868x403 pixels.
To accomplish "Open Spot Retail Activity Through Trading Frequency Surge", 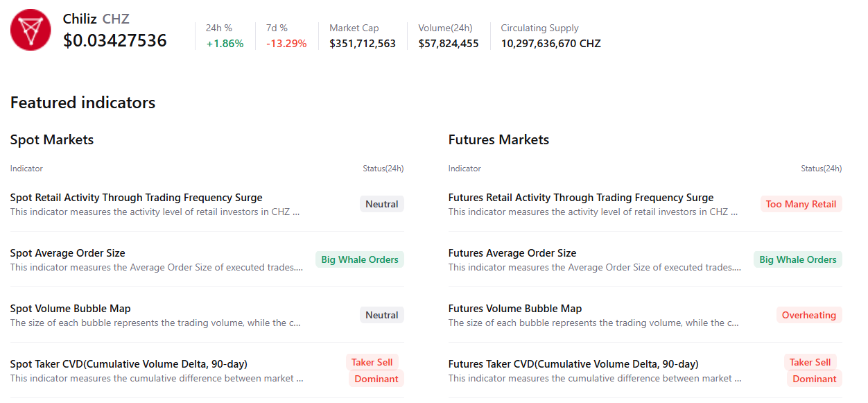I will click(136, 198).
